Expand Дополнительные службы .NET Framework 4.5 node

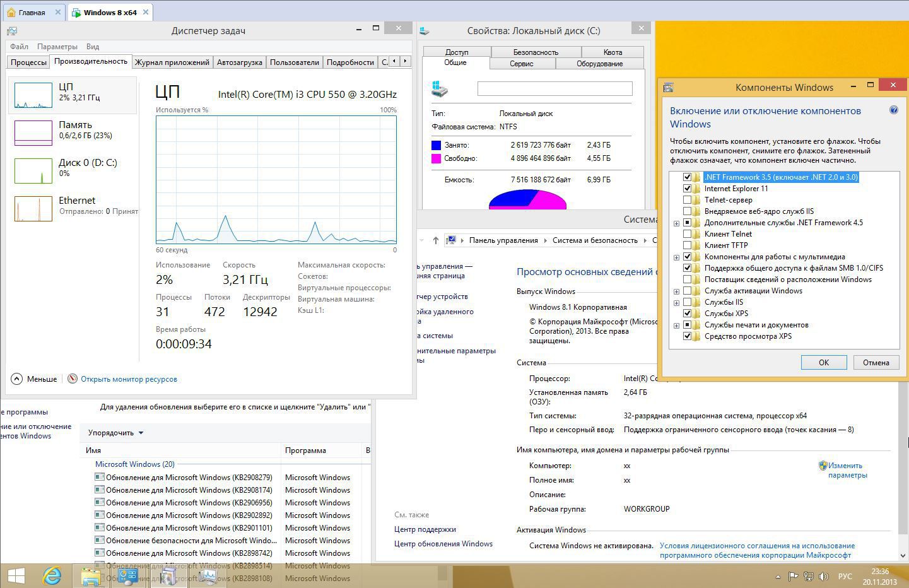pos(676,223)
